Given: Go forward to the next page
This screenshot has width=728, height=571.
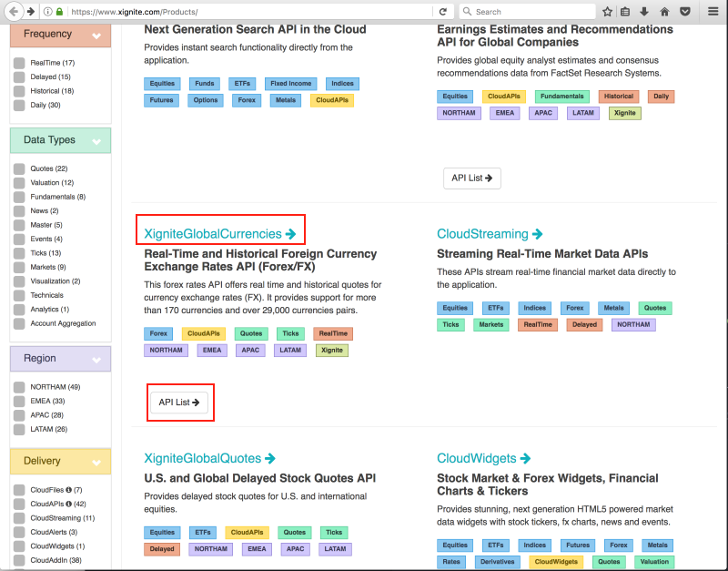Looking at the screenshot, I should point(31,12).
